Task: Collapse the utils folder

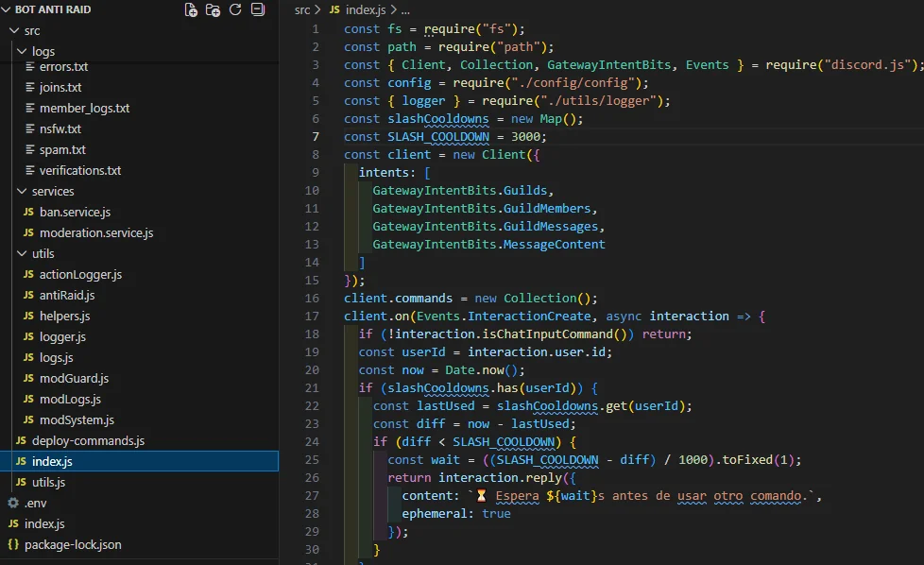Action: point(22,253)
